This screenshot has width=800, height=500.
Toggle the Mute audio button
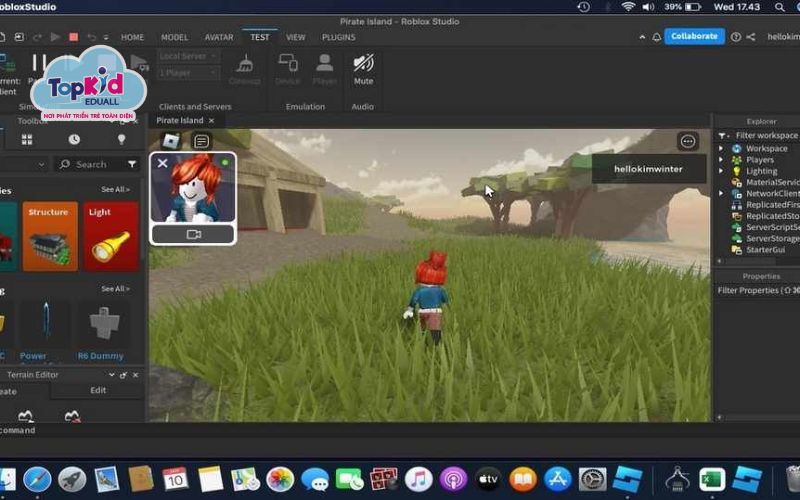coord(363,69)
